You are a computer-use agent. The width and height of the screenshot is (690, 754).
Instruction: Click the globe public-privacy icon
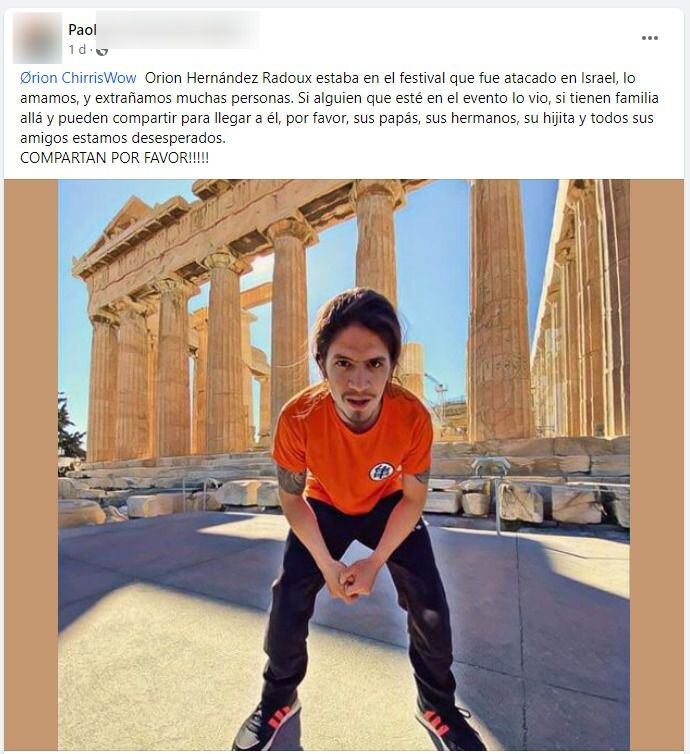[102, 50]
